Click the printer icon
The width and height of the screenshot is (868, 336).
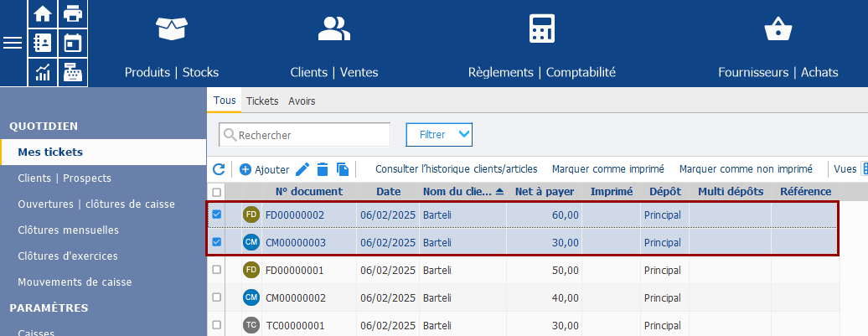point(73,13)
